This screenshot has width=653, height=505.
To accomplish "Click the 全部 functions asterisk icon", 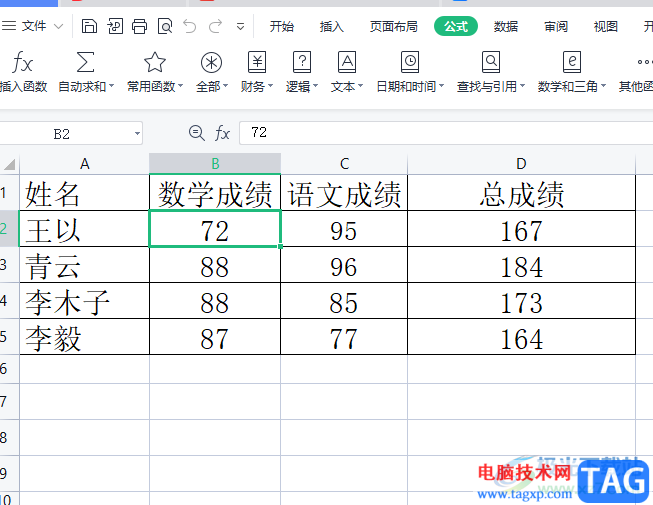I will click(211, 62).
